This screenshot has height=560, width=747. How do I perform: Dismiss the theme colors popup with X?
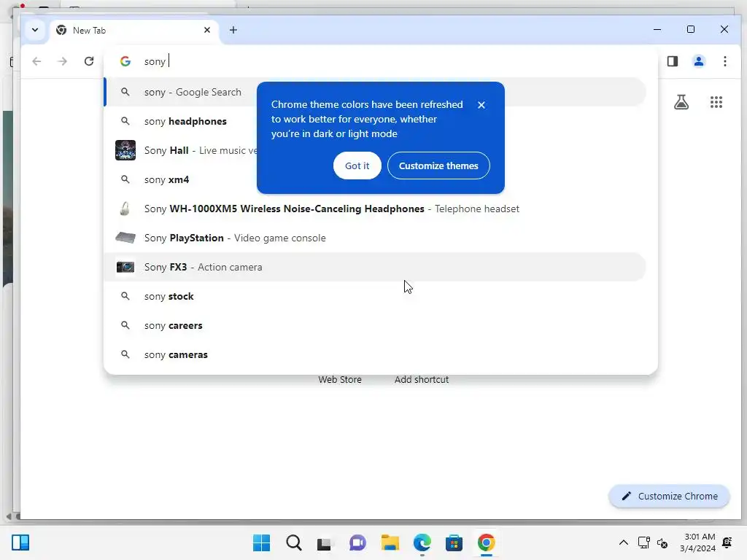pyautogui.click(x=481, y=105)
